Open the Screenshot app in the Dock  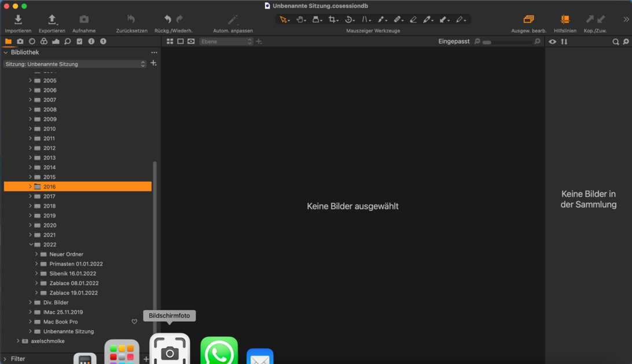[170, 351]
